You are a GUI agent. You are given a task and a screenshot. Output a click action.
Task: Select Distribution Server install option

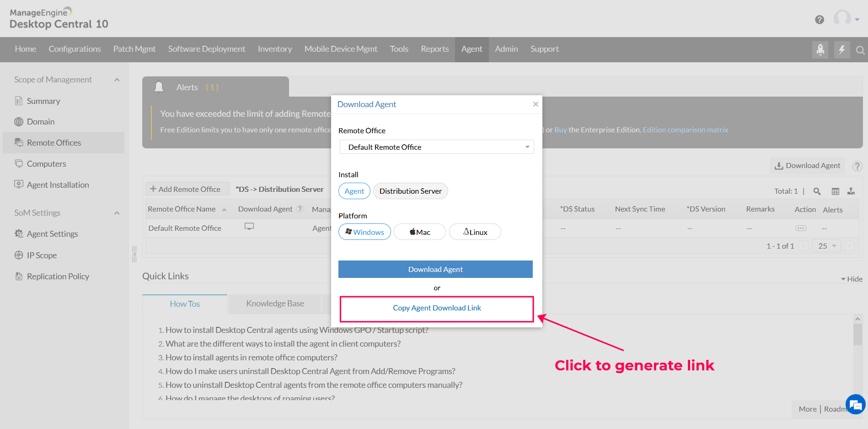click(x=411, y=191)
